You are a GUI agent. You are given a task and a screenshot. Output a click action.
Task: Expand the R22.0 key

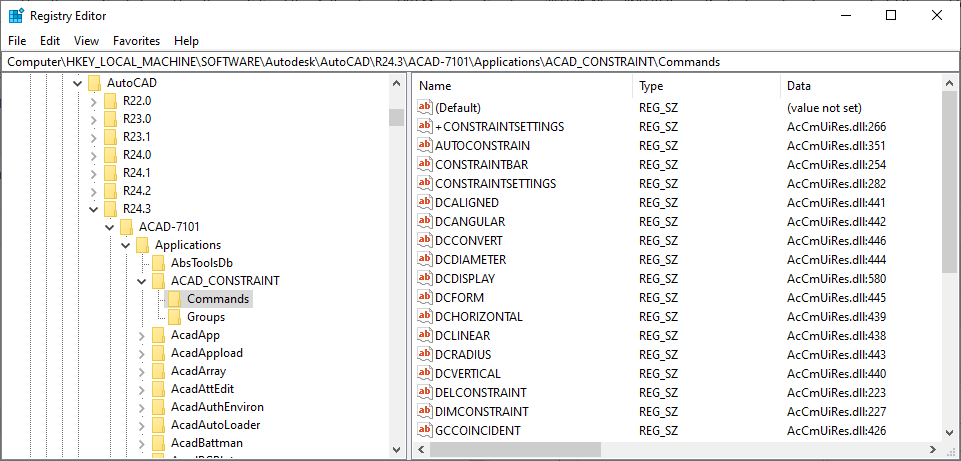pyautogui.click(x=93, y=101)
